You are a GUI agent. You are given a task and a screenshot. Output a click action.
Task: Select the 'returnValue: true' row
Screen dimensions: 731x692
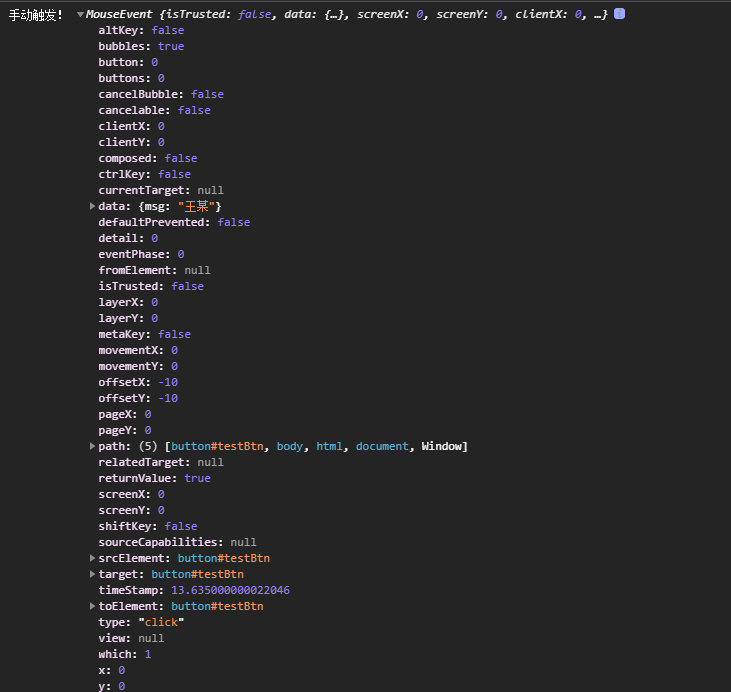pos(154,478)
